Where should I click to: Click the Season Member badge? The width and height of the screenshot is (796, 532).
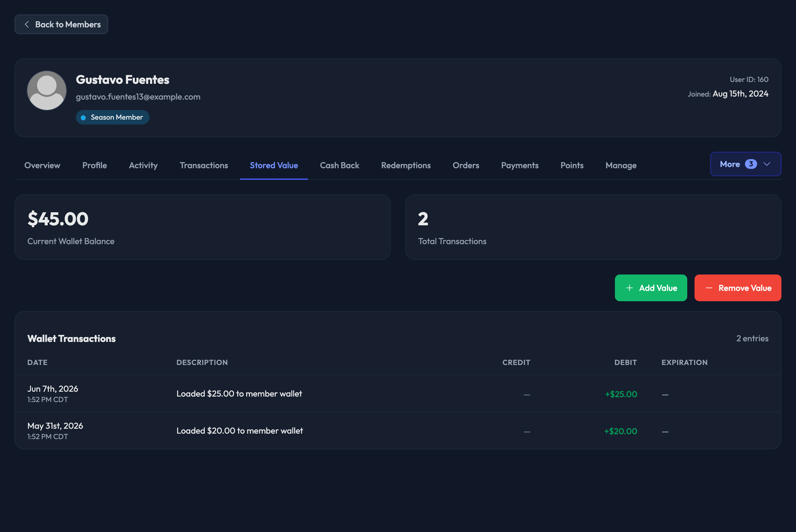[x=113, y=118]
